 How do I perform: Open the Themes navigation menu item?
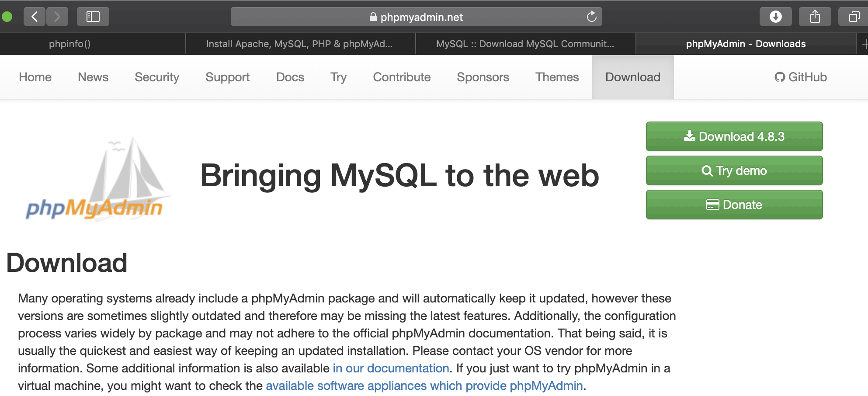click(557, 77)
